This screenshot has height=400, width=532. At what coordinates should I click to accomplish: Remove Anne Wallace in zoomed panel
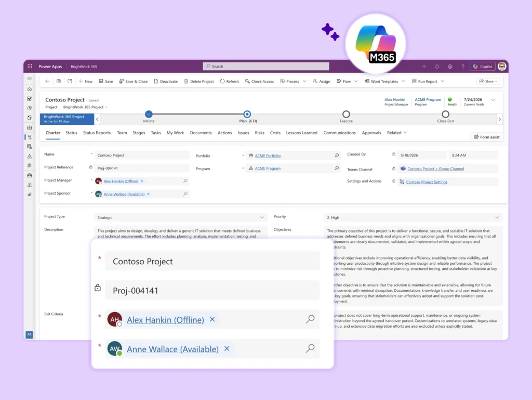click(227, 349)
